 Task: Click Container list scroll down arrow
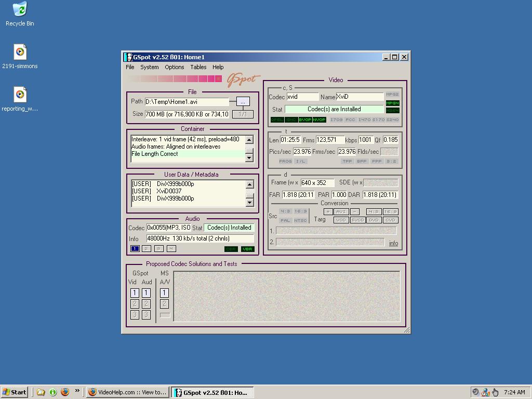point(249,158)
